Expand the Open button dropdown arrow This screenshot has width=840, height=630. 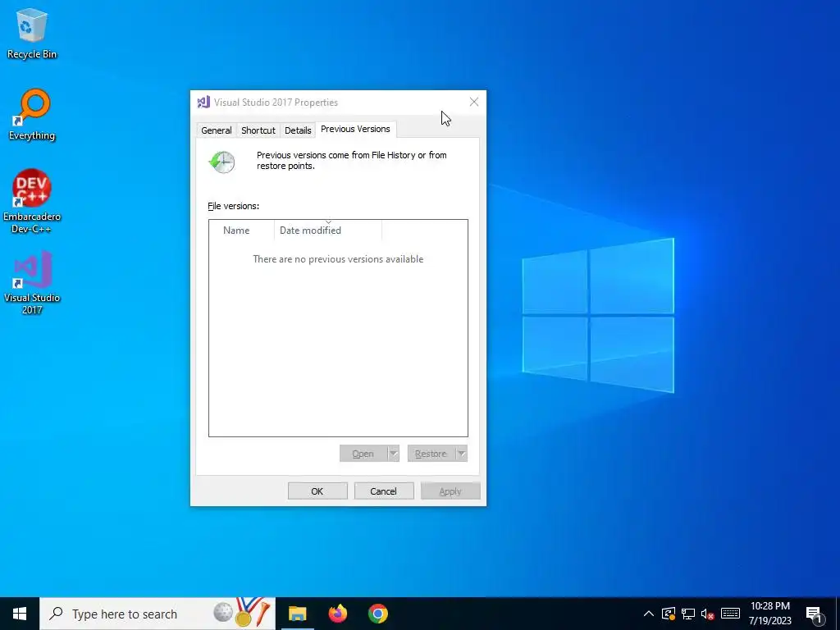pyautogui.click(x=394, y=454)
